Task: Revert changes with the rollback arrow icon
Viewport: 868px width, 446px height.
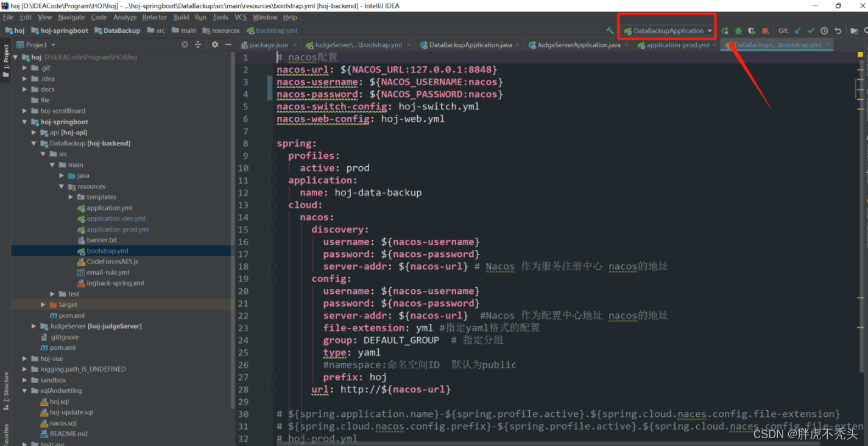Action: 838,30
